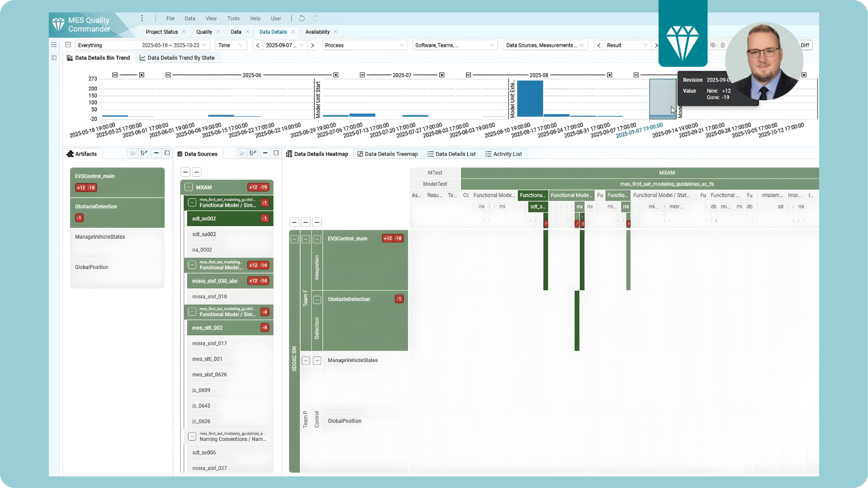Screen dimensions: 868x488
Task: Toggle the first range start marker near 273
Action: (x=115, y=75)
